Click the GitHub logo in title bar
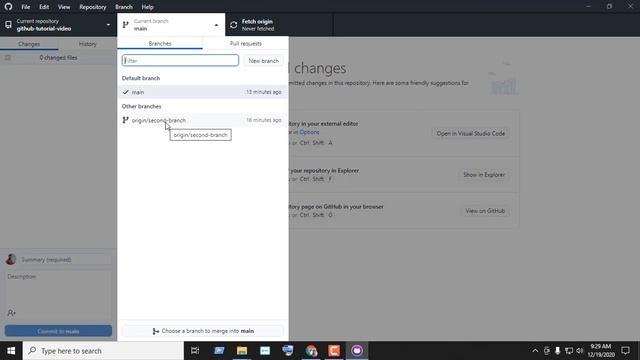Screen dimensions: 640x360 [8, 7]
